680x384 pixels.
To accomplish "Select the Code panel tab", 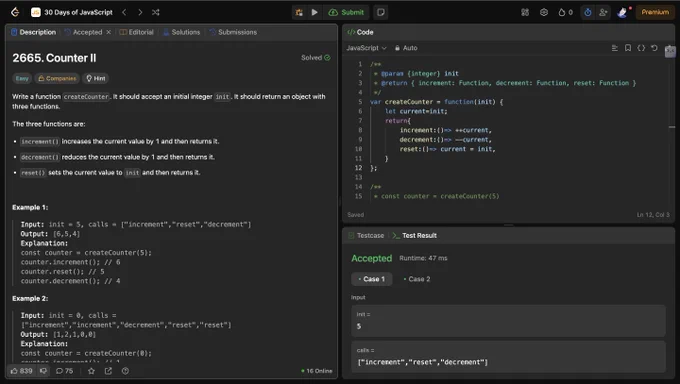I will coord(360,32).
